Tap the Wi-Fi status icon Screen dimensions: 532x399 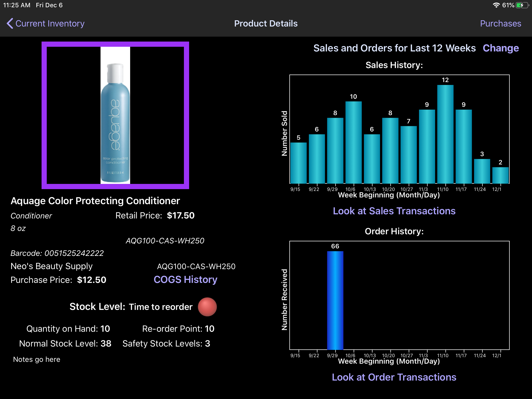pos(496,5)
